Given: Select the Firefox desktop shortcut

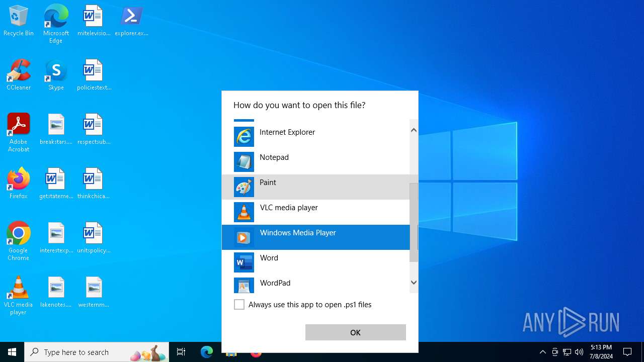Looking at the screenshot, I should (19, 184).
